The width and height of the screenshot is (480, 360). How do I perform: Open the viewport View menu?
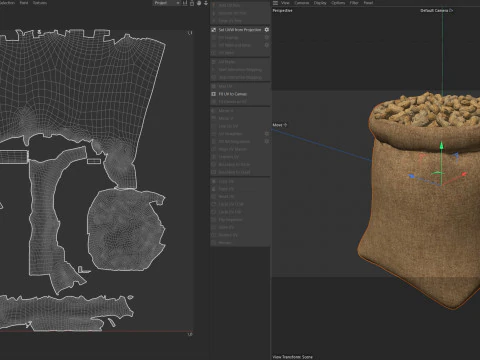[x=285, y=3]
